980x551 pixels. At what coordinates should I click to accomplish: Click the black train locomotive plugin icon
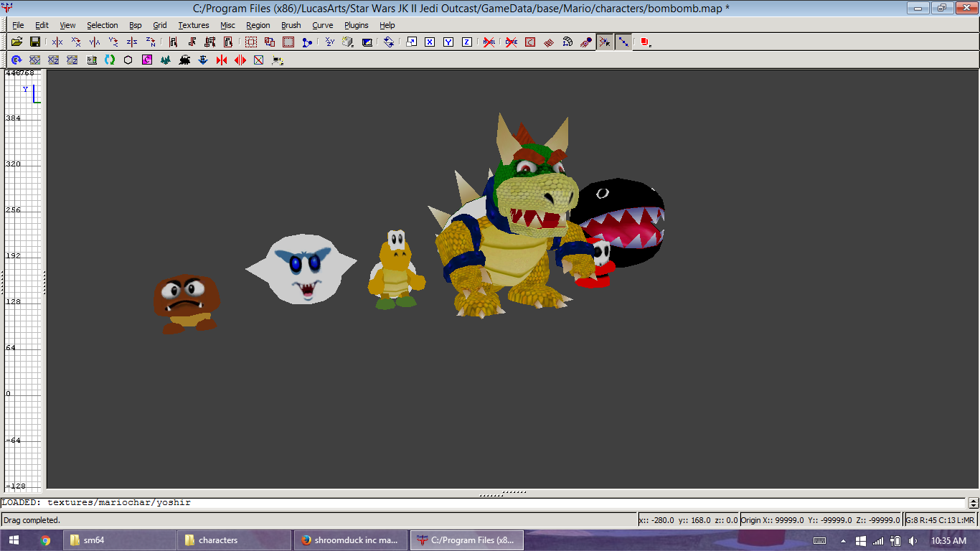click(x=184, y=60)
